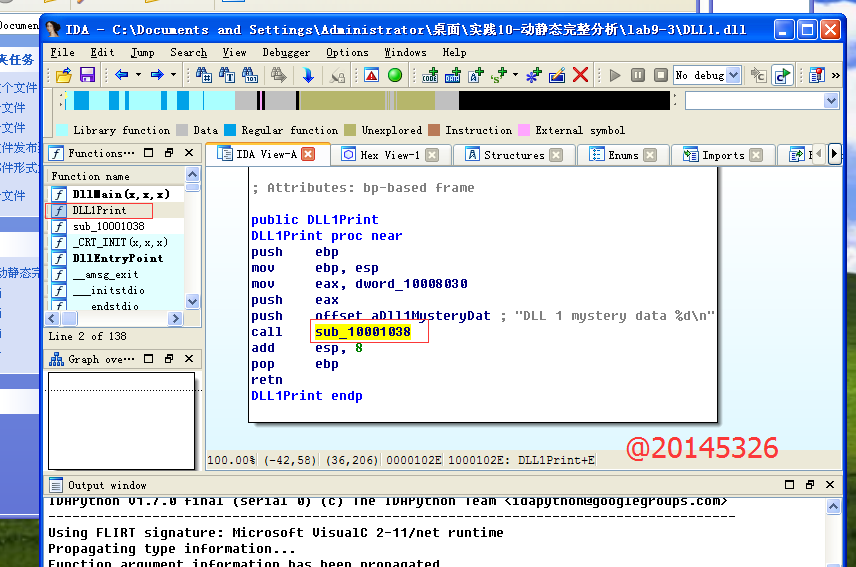Click the red X delete icon
Viewport: 856px width, 567px height.
pyautogui.click(x=581, y=75)
